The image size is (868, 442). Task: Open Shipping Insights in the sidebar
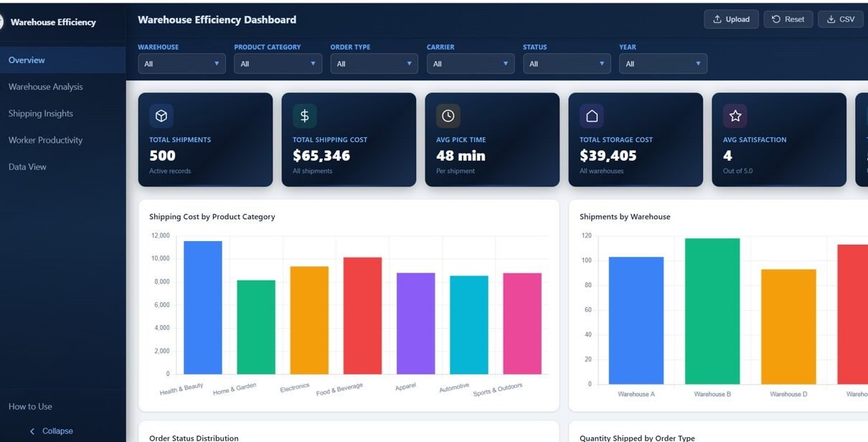41,113
